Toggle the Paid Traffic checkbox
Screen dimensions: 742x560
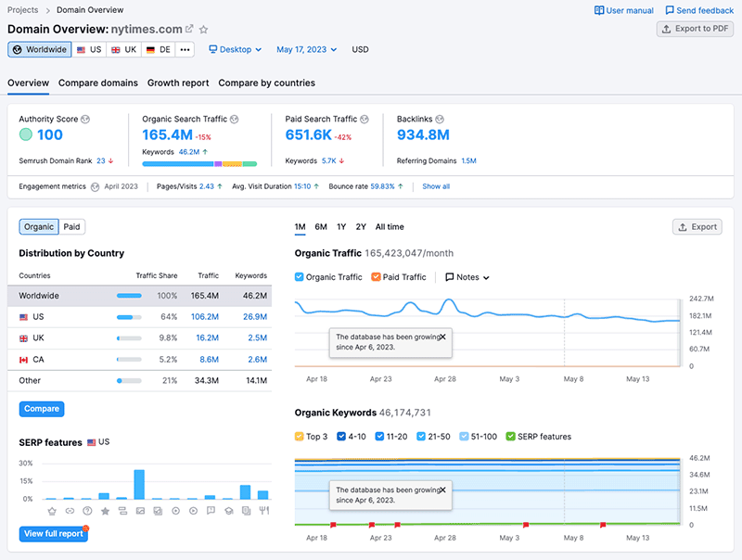[376, 277]
